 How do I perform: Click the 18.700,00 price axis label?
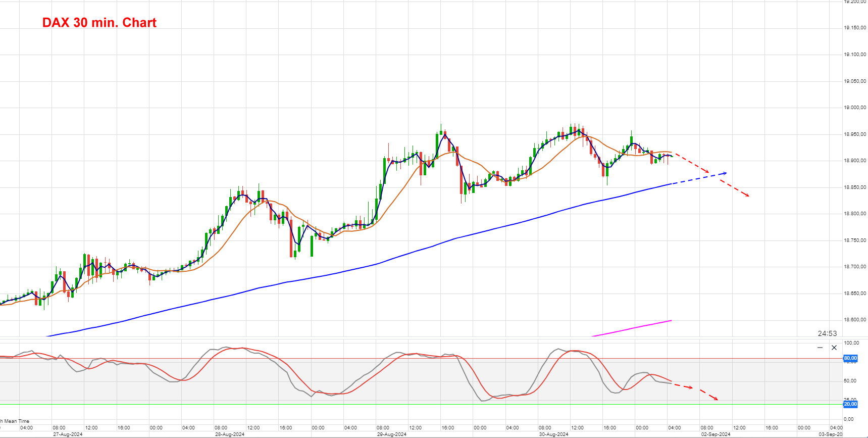click(855, 267)
